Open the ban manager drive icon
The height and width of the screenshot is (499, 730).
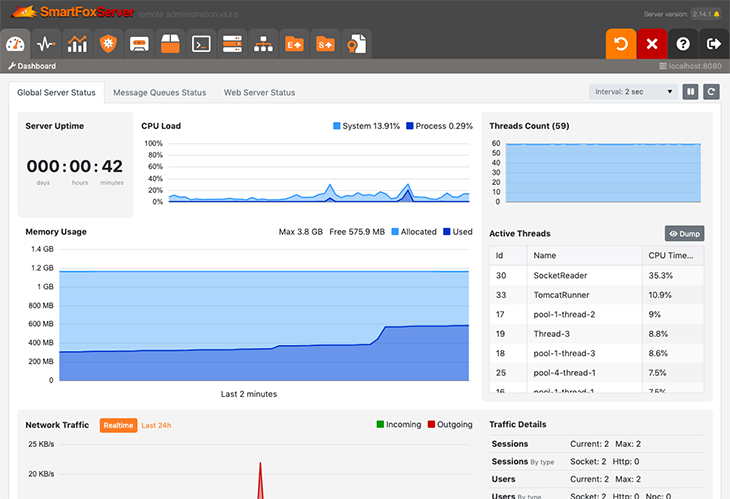click(139, 44)
